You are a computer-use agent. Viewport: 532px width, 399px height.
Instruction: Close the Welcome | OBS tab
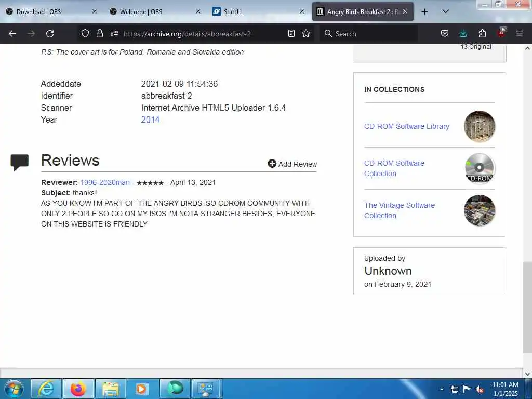[198, 11]
